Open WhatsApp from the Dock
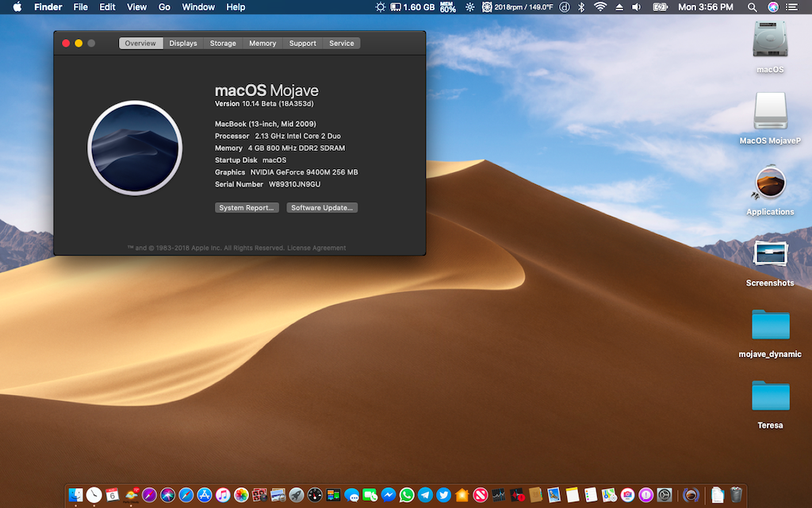Viewport: 812px width, 508px height. 407,495
